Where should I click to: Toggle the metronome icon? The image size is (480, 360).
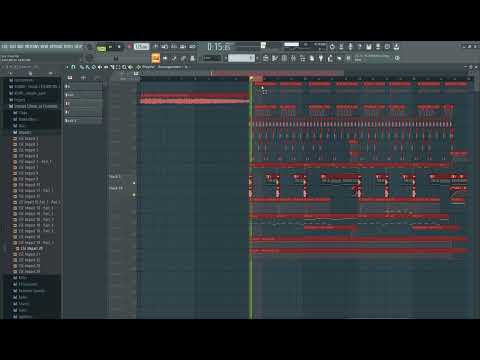[155, 47]
